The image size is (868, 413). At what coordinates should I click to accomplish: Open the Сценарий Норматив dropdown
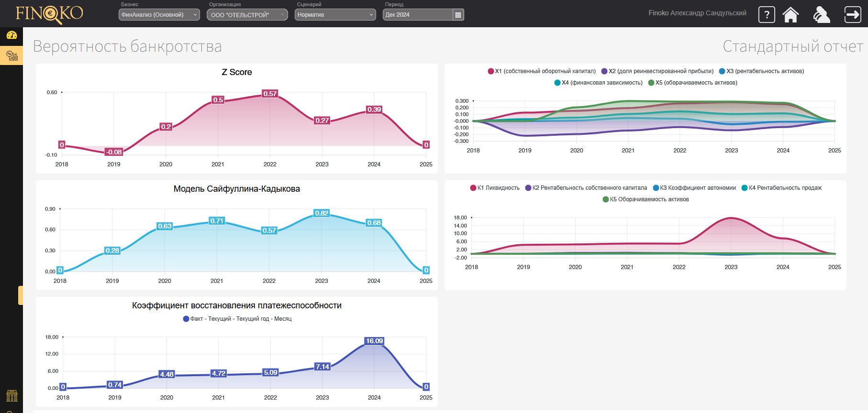pyautogui.click(x=335, y=15)
